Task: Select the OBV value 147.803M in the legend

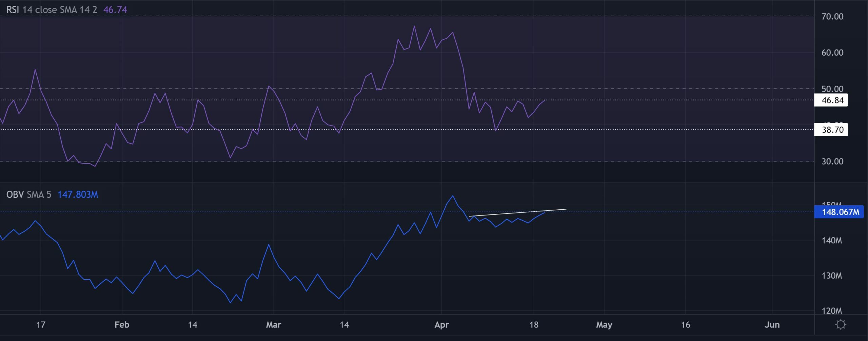Action: pos(78,194)
